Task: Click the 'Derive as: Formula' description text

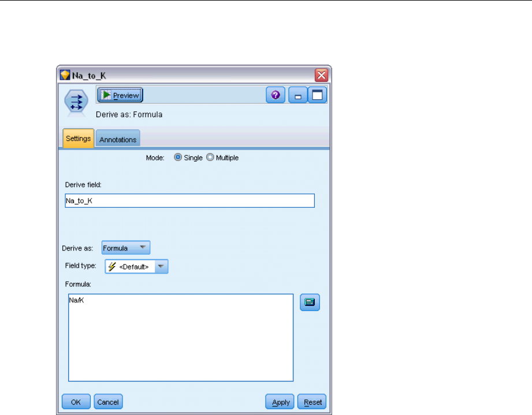Action: (x=129, y=115)
